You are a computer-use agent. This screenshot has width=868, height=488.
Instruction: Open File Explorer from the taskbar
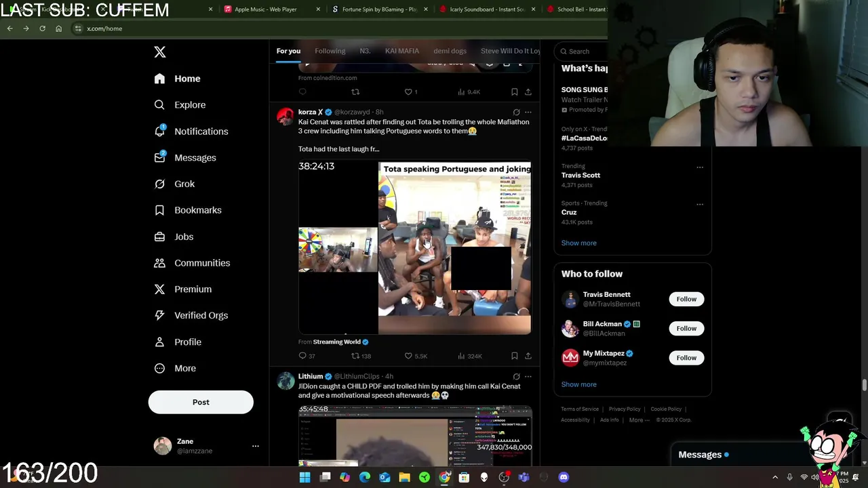[404, 478]
